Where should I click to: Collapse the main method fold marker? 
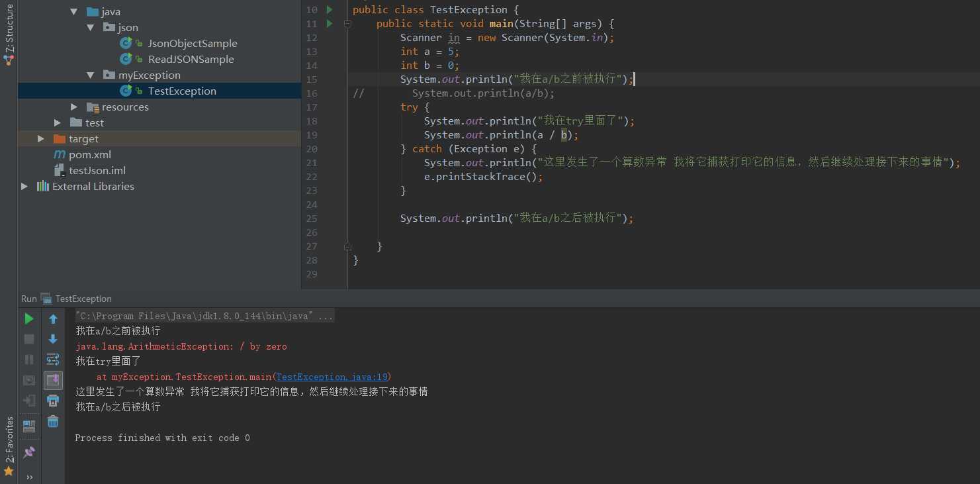pos(347,24)
